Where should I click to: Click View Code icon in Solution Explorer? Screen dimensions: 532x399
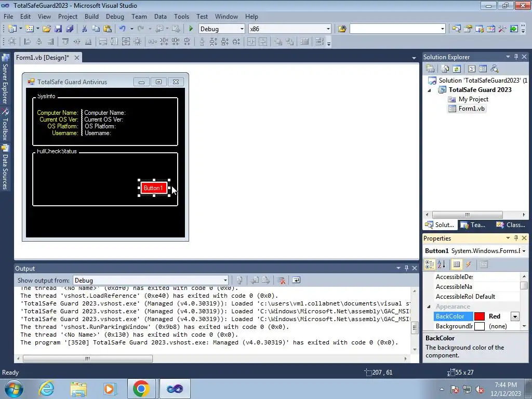point(472,69)
